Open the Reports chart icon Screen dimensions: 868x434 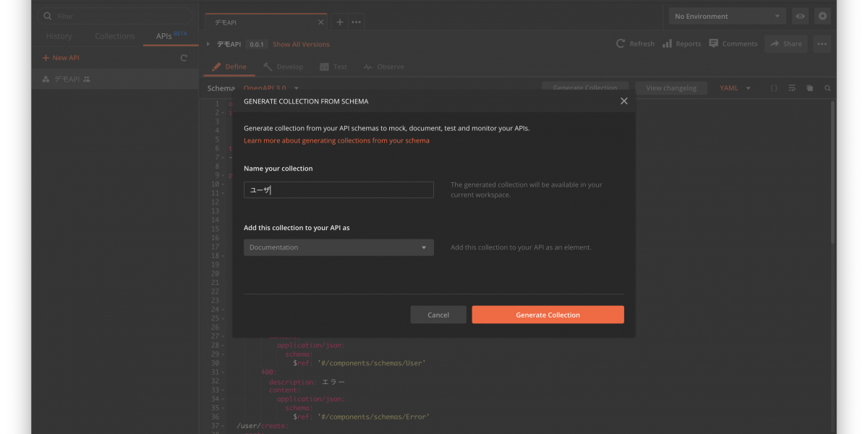click(668, 44)
